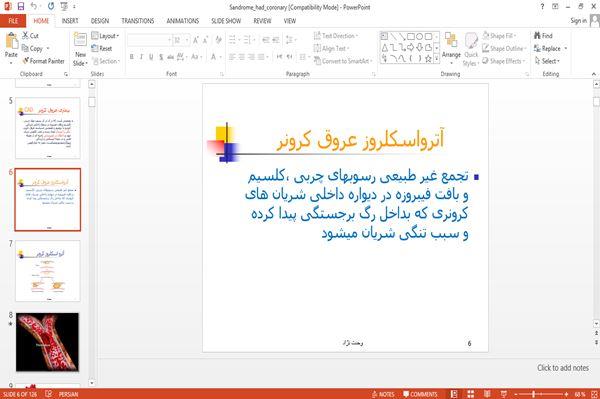Toggle Strikethrough formatting
This screenshot has width=600, height=399.
170,57
